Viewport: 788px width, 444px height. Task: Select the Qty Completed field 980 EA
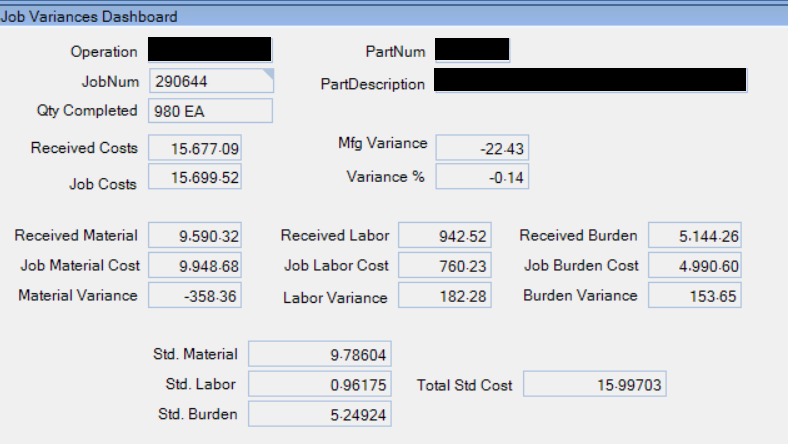click(x=210, y=111)
